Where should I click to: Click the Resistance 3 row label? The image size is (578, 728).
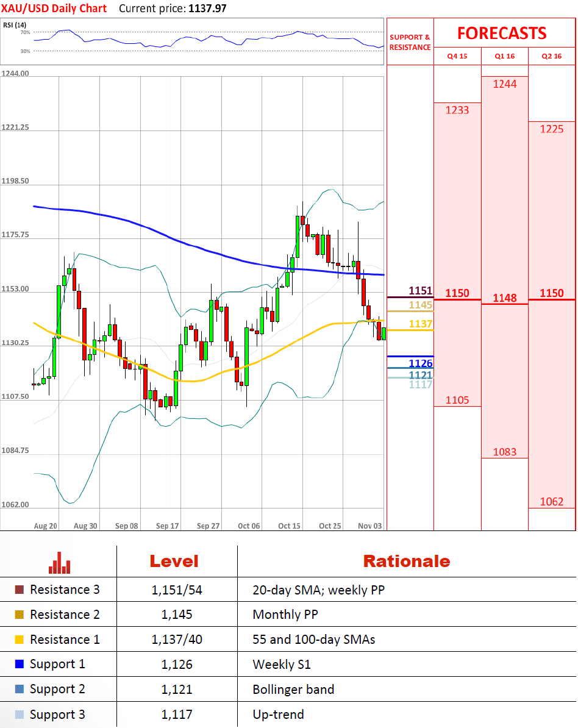coord(65,590)
